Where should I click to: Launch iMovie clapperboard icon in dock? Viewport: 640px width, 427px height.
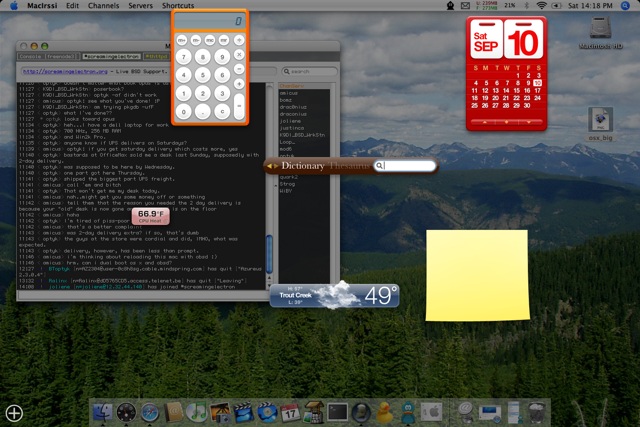point(244,412)
